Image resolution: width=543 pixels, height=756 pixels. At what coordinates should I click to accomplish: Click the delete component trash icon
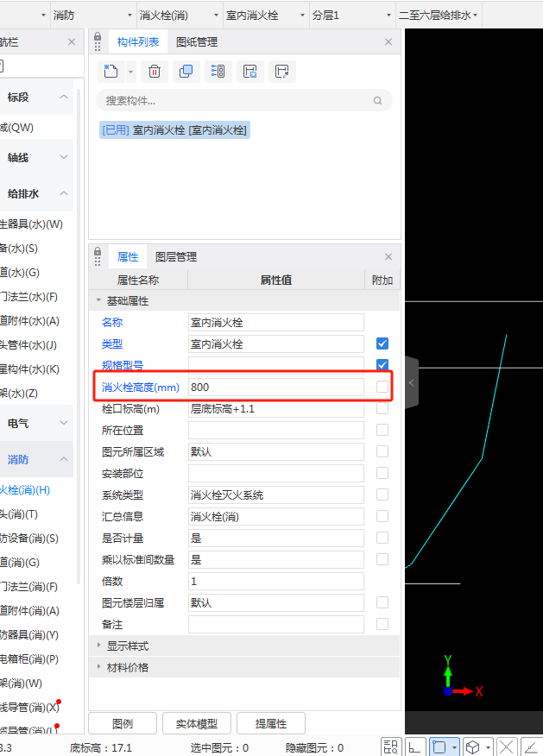coord(155,72)
